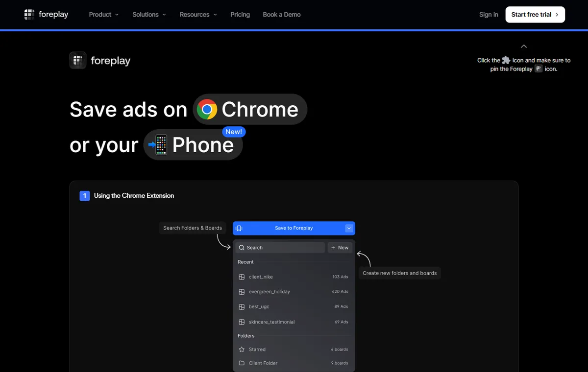Open Book a Demo link

pos(282,15)
